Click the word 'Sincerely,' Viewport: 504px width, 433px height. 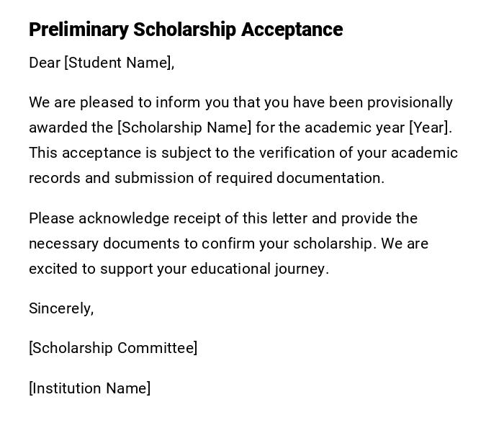(x=61, y=308)
